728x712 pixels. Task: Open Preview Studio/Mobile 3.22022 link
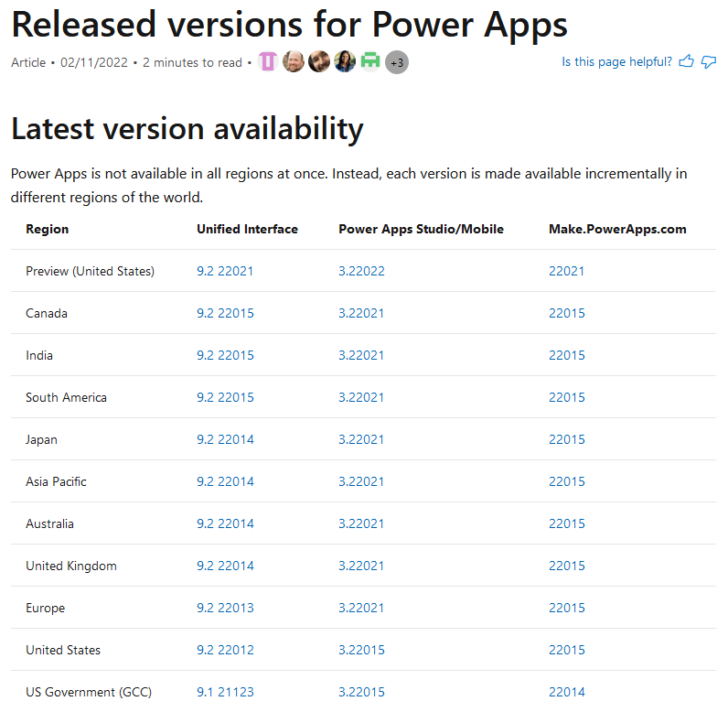point(361,271)
